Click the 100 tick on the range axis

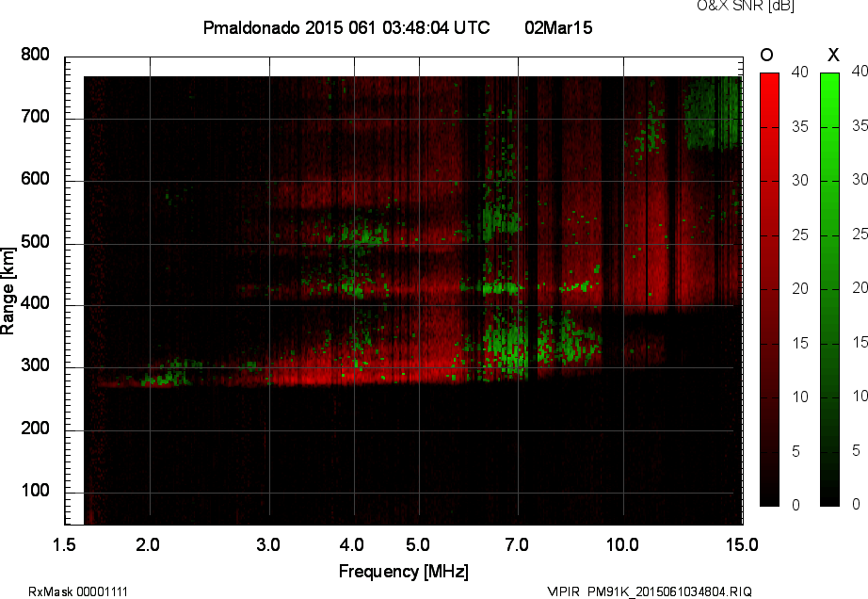(35, 492)
